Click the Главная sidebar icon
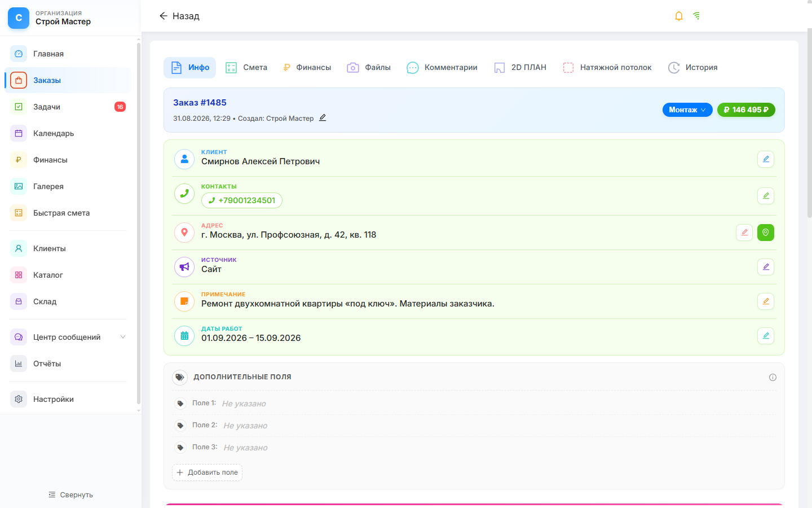This screenshot has height=508, width=812. coord(19,54)
